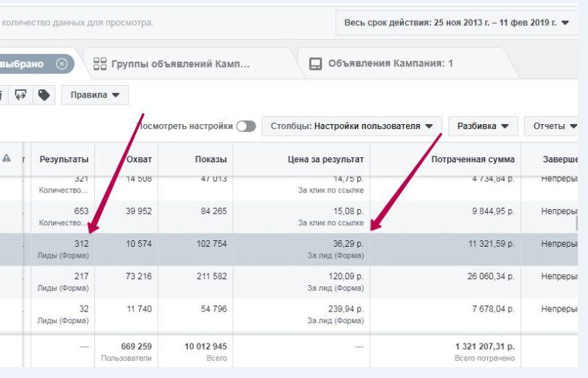Open the Разбивка dropdown
Screen dimensions: 588x378
[483, 126]
